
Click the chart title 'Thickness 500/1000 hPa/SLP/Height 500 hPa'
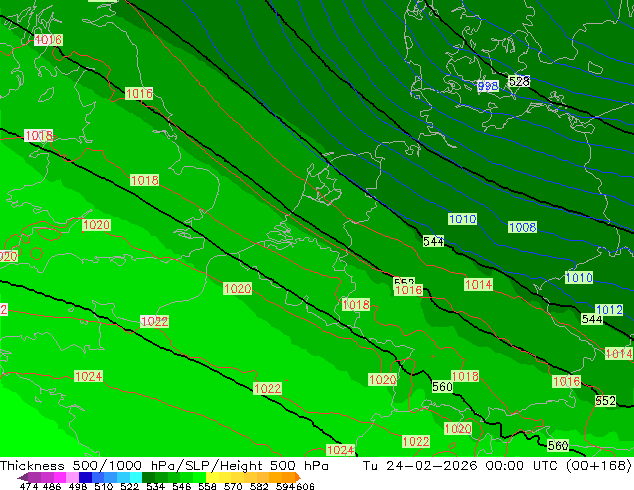(x=164, y=466)
